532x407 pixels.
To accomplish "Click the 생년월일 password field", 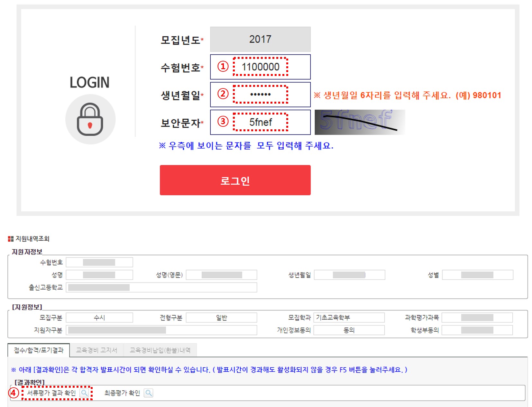I will click(x=260, y=95).
